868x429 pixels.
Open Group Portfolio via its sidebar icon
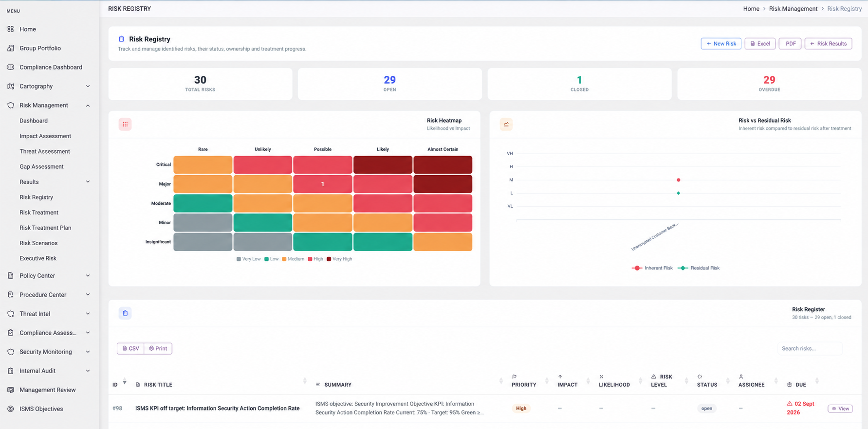11,48
